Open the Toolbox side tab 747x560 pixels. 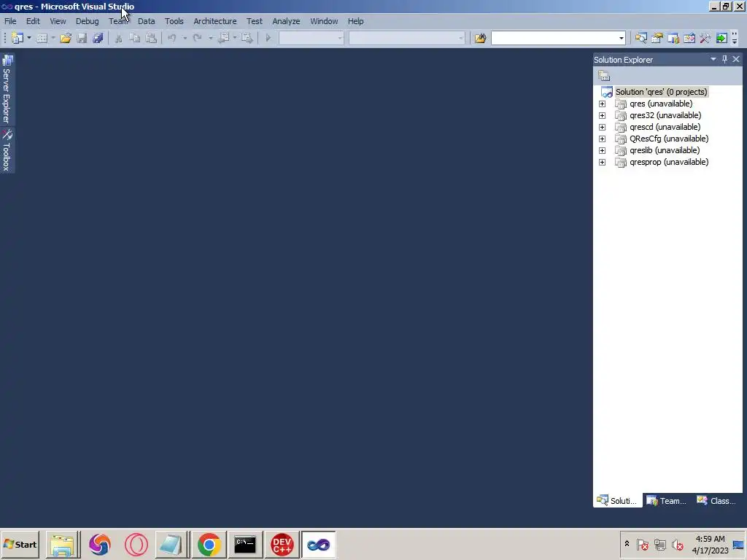pos(7,150)
